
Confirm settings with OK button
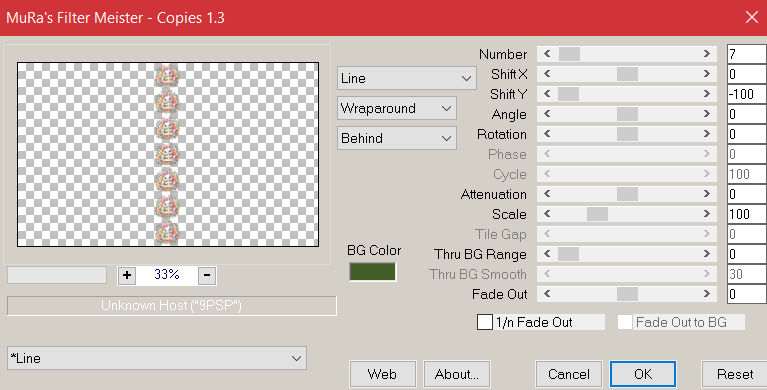point(643,374)
